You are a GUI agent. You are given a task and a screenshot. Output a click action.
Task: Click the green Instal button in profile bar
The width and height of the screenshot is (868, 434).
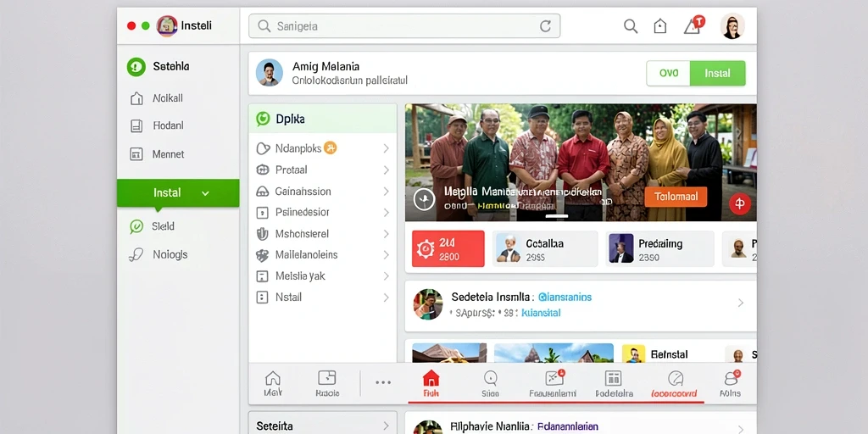717,73
